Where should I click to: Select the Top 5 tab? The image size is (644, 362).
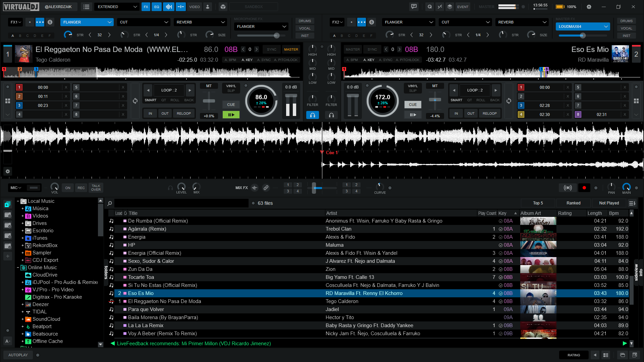[x=538, y=203]
